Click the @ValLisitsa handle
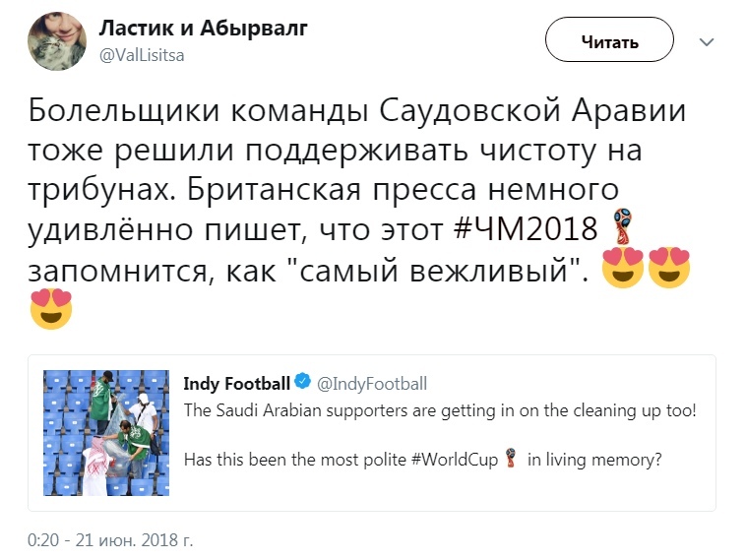This screenshot has width=746, height=560. tap(141, 55)
